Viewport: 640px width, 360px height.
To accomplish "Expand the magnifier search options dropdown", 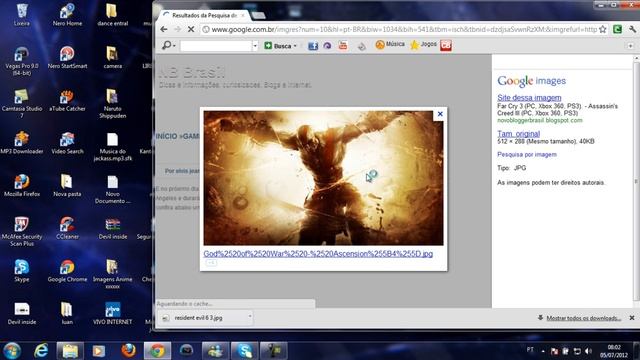I will click(174, 46).
